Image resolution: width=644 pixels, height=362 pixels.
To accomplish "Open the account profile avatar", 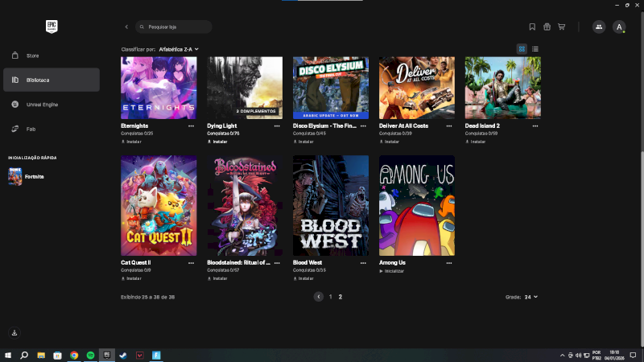I will tap(619, 27).
